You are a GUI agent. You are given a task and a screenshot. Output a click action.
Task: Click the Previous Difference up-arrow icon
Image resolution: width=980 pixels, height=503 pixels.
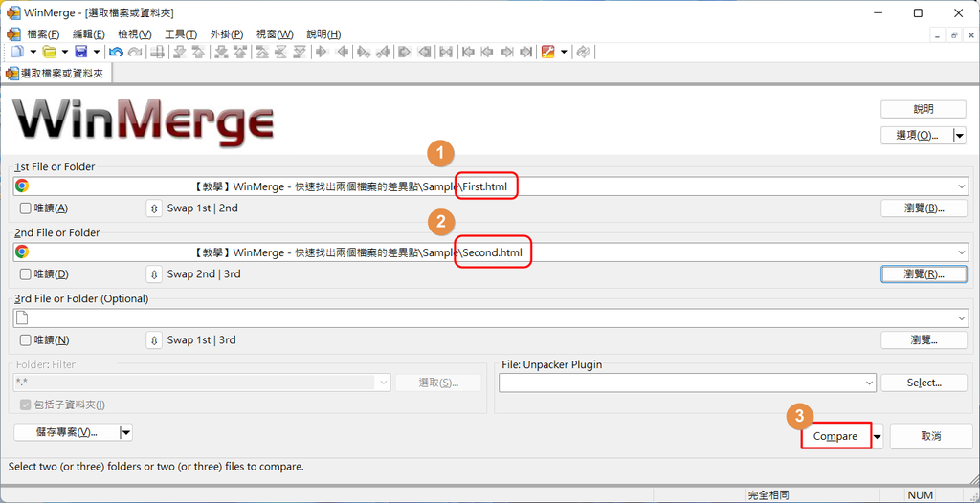[198, 52]
